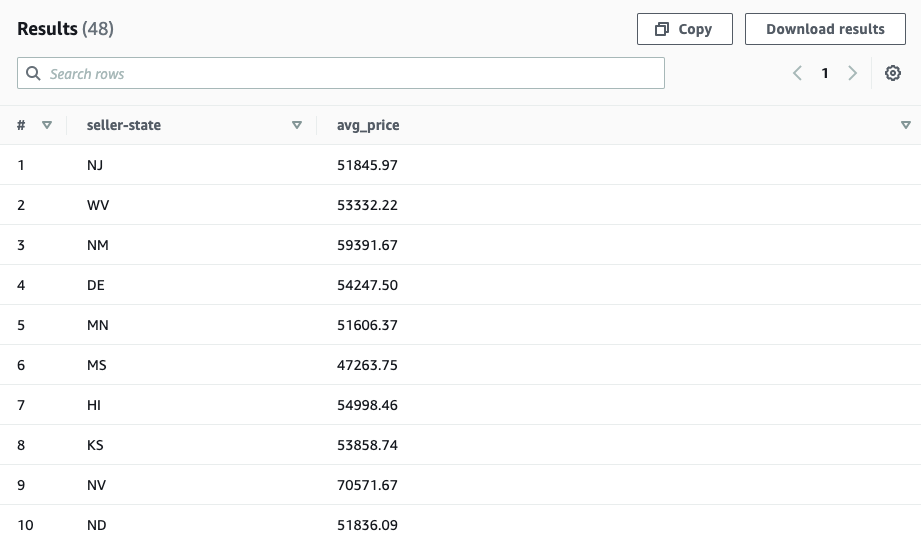Open sort dropdown for avg_price column
Screen dimensions: 921x540
905,125
